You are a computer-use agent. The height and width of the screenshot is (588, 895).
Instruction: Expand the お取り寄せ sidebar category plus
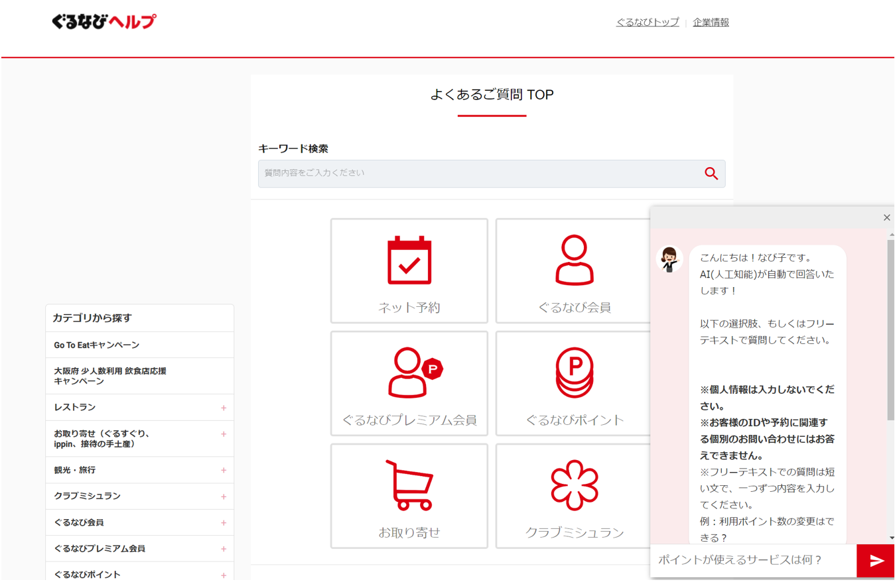coord(224,434)
